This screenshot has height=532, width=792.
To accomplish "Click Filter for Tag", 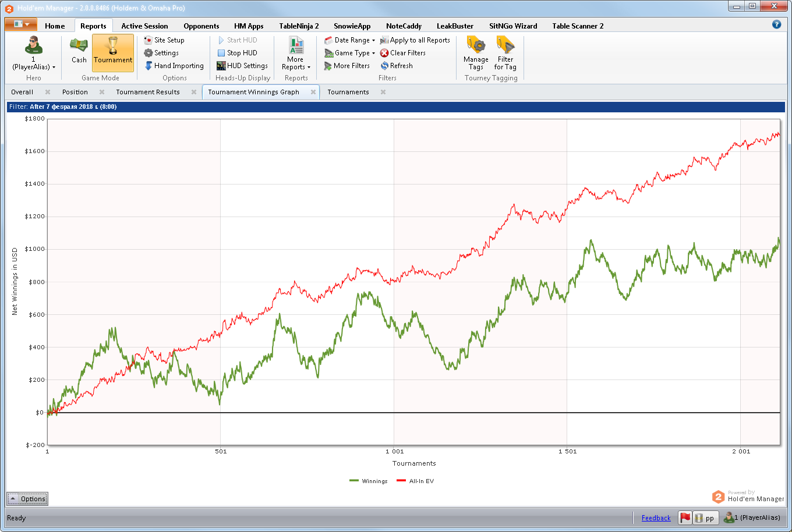I will (x=505, y=53).
